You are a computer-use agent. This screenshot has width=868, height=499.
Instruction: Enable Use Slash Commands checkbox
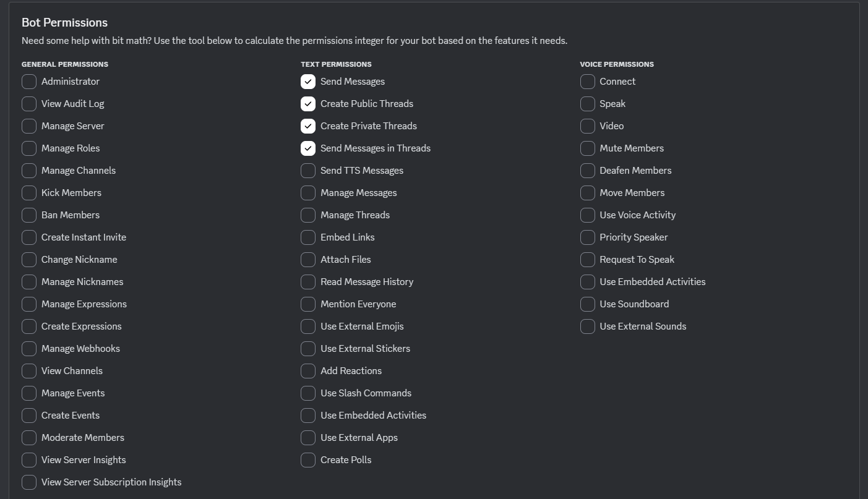[308, 393]
